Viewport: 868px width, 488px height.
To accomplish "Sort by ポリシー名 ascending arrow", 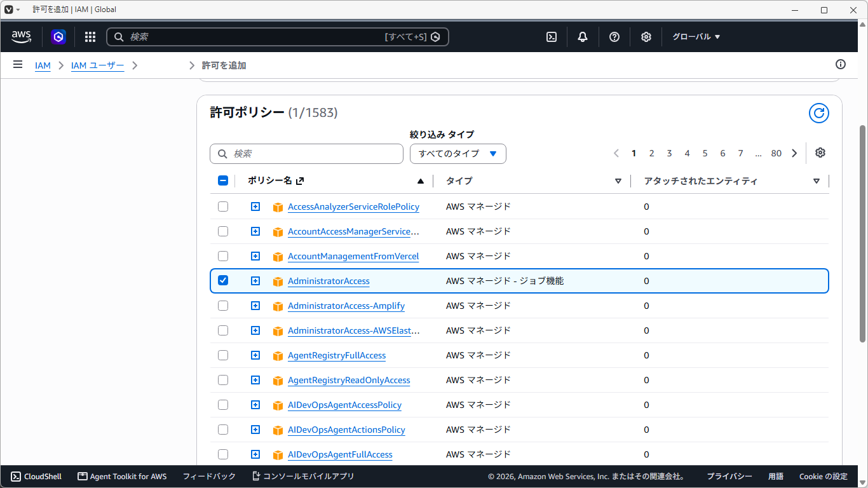I will click(420, 181).
